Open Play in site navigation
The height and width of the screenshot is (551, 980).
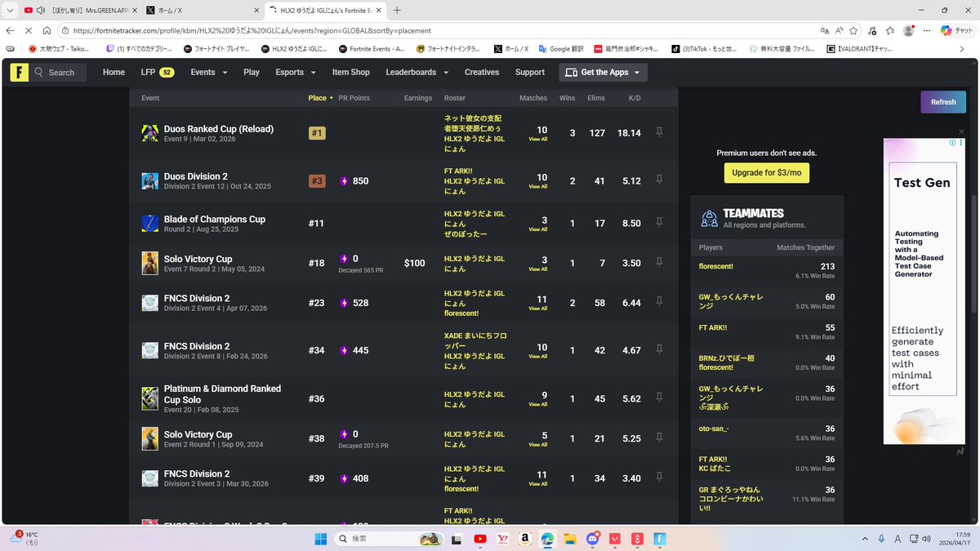[252, 72]
